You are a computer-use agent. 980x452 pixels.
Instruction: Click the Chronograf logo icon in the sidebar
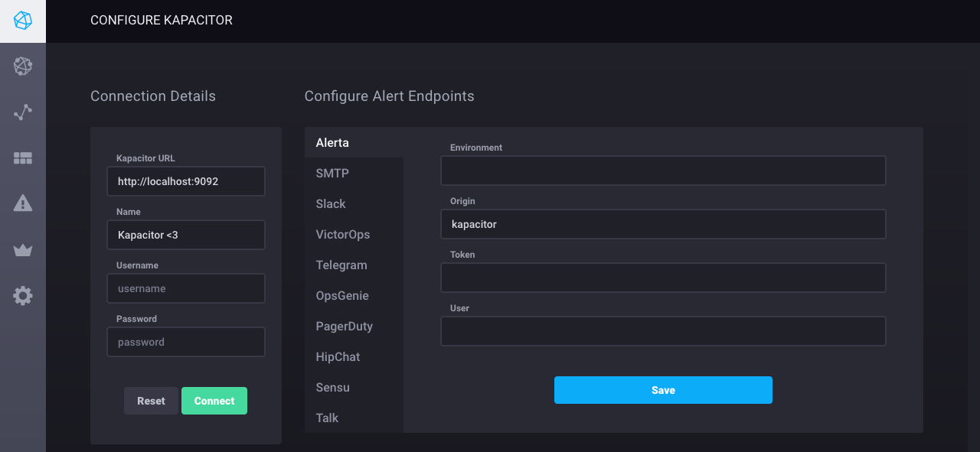[23, 21]
